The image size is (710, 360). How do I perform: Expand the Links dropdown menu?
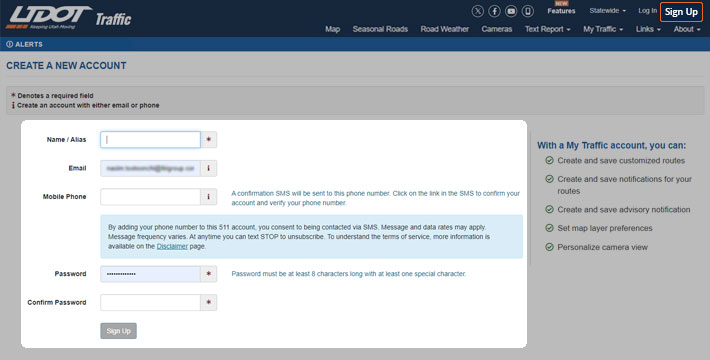[648, 29]
